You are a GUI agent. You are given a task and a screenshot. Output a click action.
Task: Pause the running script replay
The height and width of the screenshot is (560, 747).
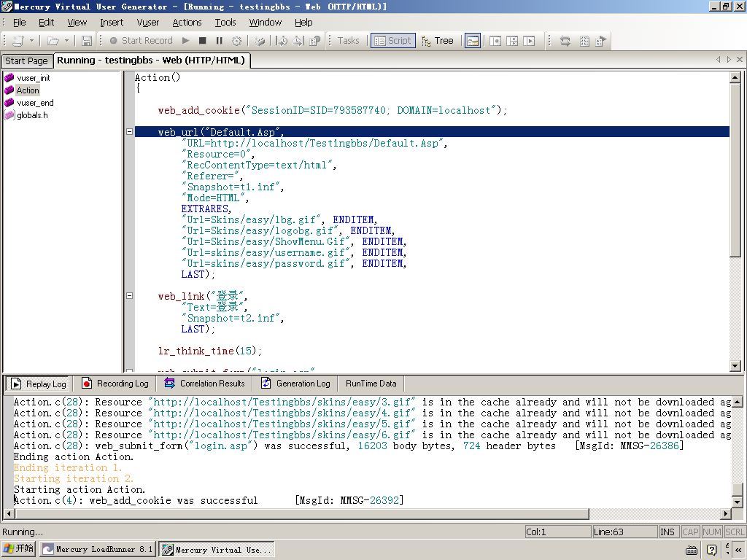(x=219, y=41)
